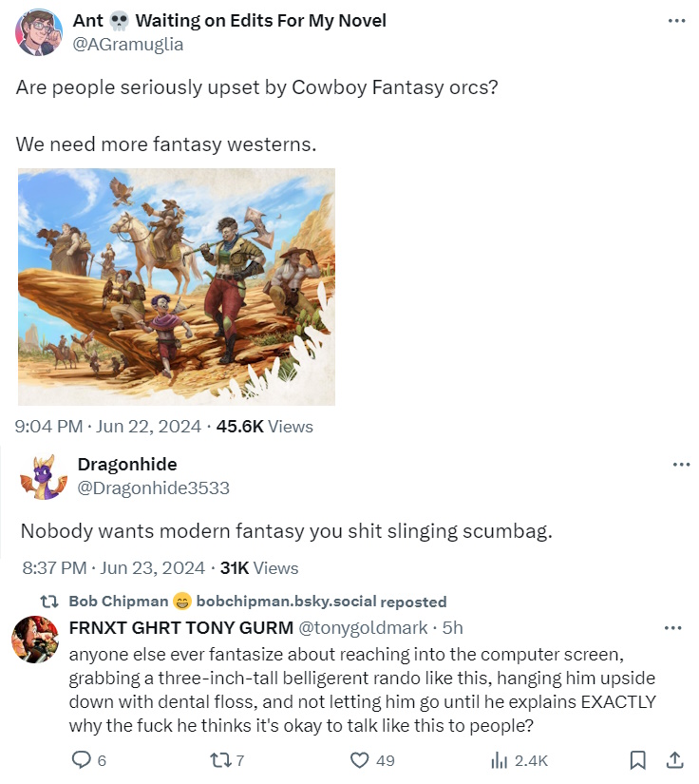Expand more menu on Tony Goldmark's tweet
699x784 pixels.
[x=673, y=628]
